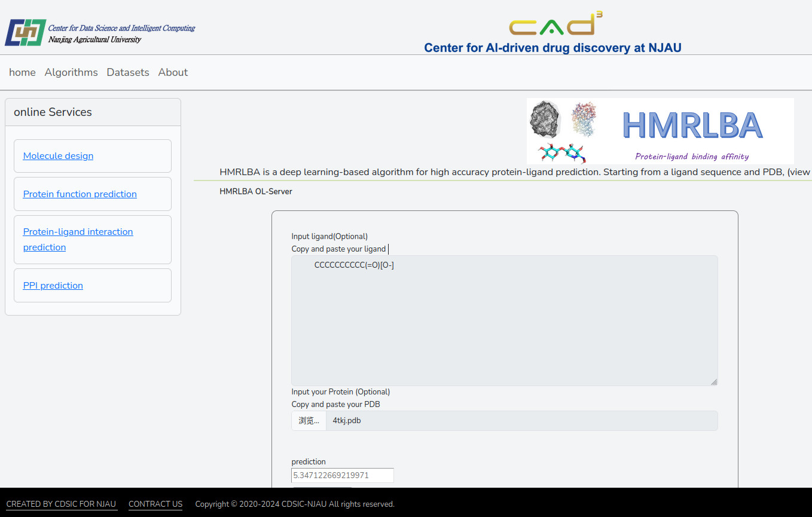Image resolution: width=812 pixels, height=517 pixels.
Task: Click the NJAU data science center logo
Action: click(100, 32)
